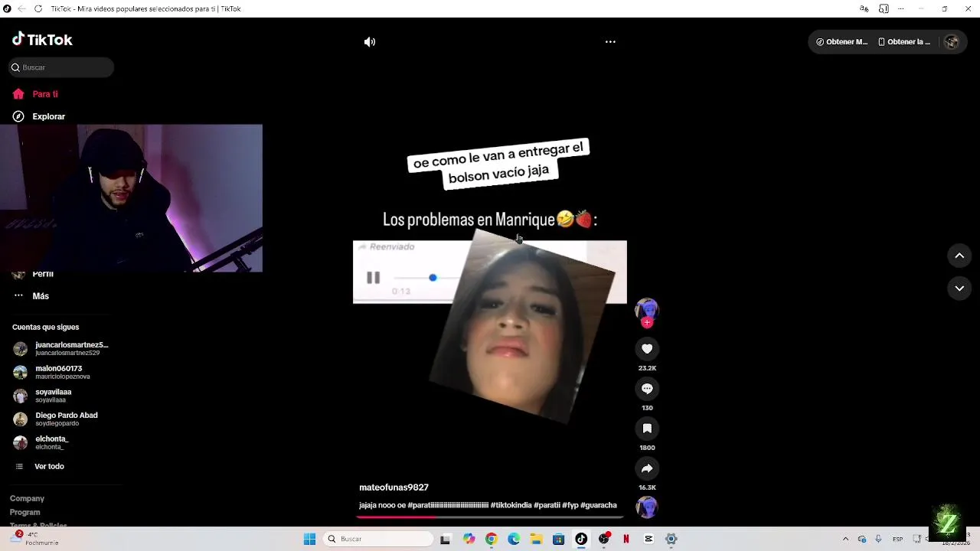Open Diego Pardo Abad followed account

(56, 419)
